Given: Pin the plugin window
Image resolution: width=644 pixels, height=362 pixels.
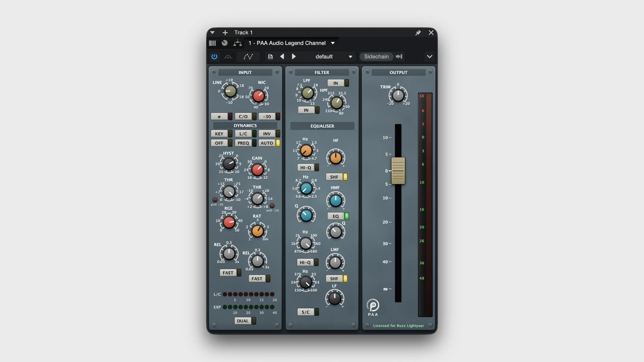Looking at the screenshot, I should click(x=418, y=33).
